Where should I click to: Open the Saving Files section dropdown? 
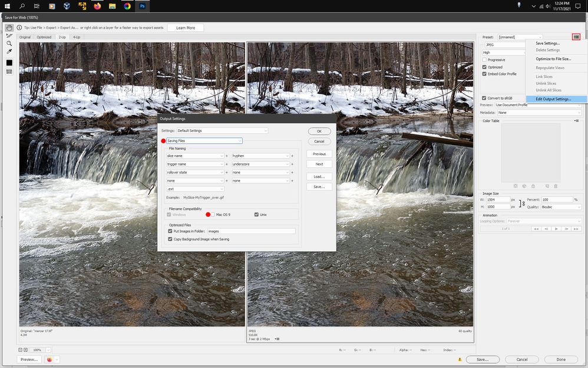203,140
